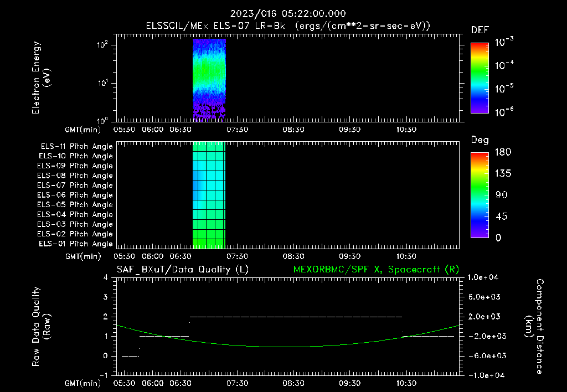Click the '2.0e+03' right axis value
Viewport: 567px width, 392px height.
(484, 317)
